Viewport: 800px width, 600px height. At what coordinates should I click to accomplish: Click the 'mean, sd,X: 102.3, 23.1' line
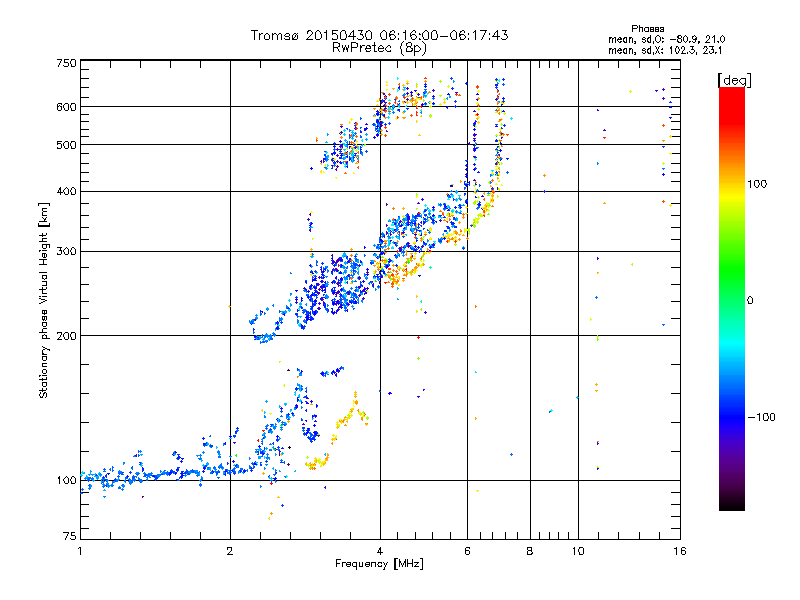[x=665, y=51]
